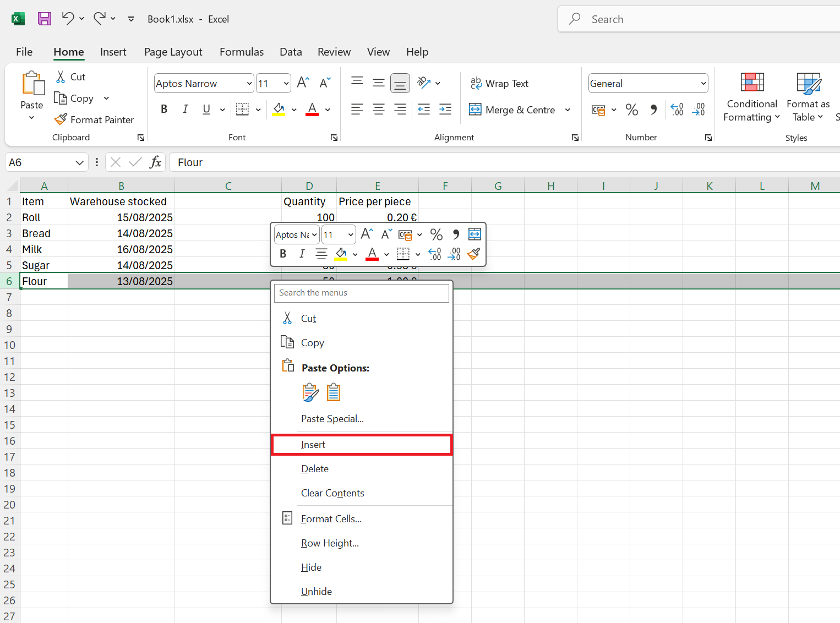Screen dimensions: 840x623
Task: Click the Redo arrow icon
Action: pyautogui.click(x=100, y=19)
